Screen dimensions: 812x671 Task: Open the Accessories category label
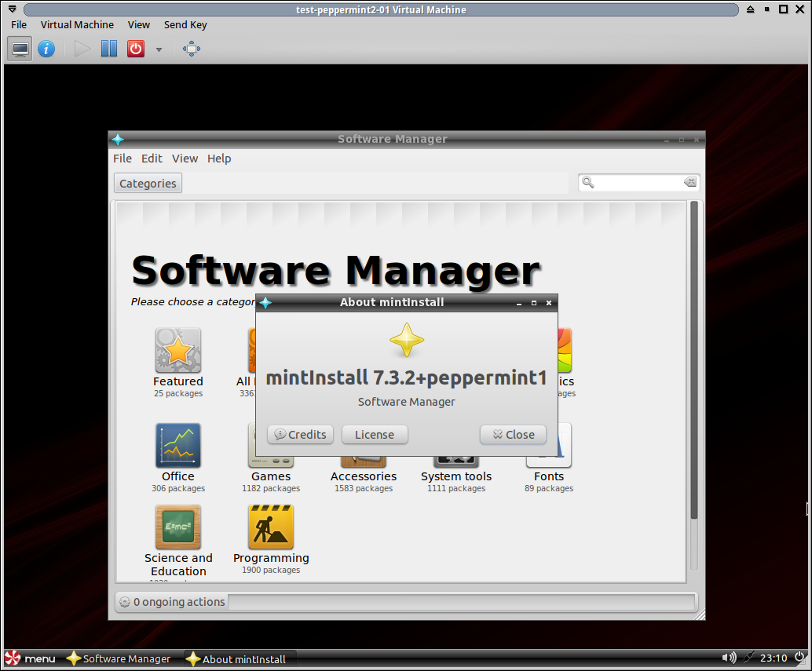pos(364,476)
